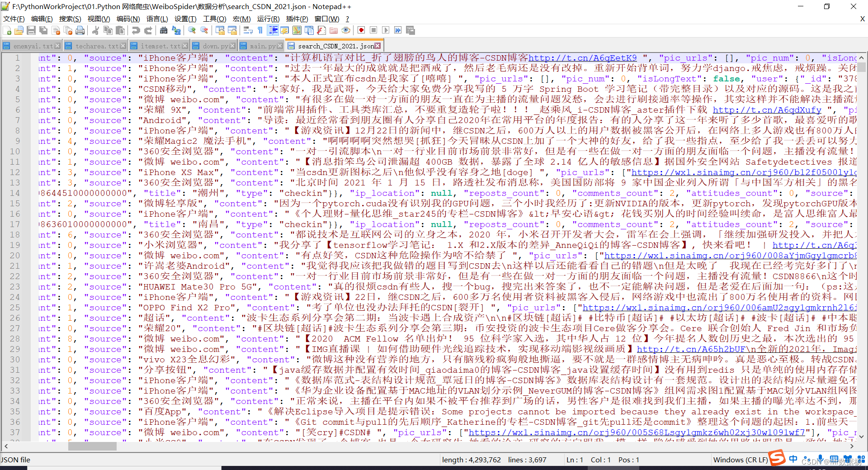Viewport: 868px width, 470px height.
Task: Click the horizontal scrollbar right arrow
Action: pos(852,446)
